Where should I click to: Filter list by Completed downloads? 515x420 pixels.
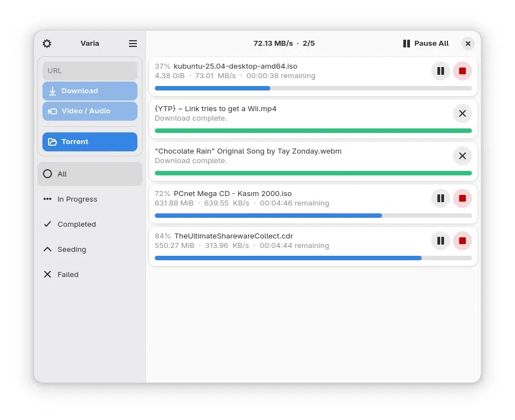[90, 225]
